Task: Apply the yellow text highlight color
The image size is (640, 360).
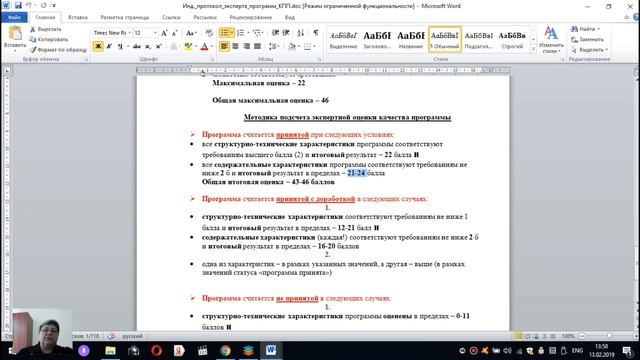Action: (x=188, y=47)
